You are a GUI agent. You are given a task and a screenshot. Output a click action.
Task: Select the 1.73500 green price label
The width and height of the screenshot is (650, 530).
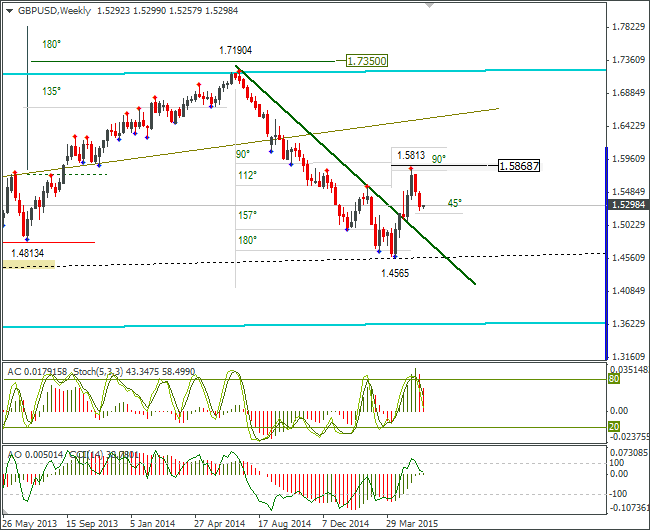pos(367,61)
